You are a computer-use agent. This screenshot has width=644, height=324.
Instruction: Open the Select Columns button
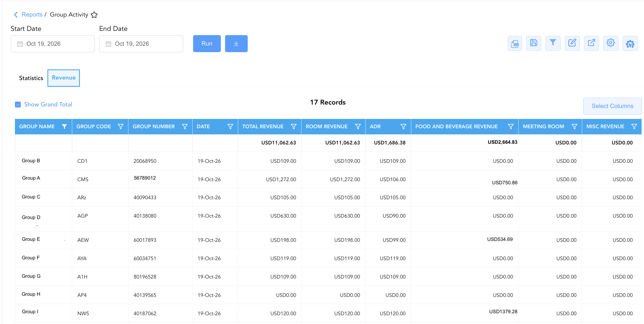pyautogui.click(x=612, y=106)
